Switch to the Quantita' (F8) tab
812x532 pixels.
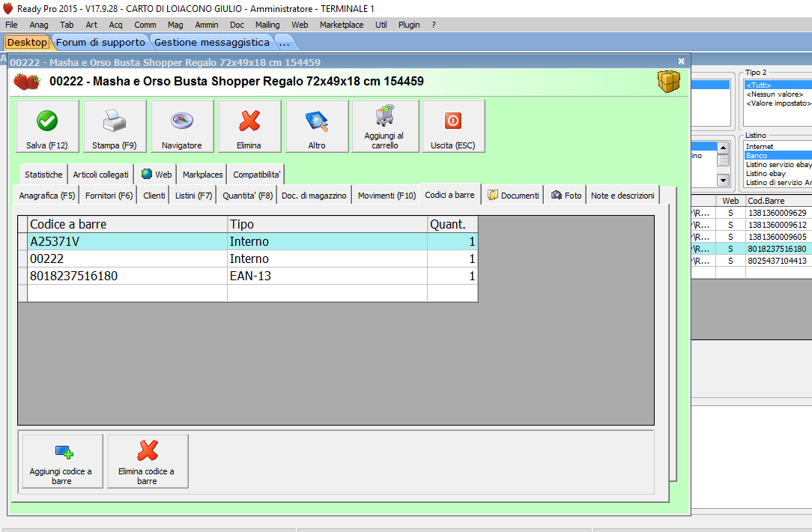[x=247, y=196]
